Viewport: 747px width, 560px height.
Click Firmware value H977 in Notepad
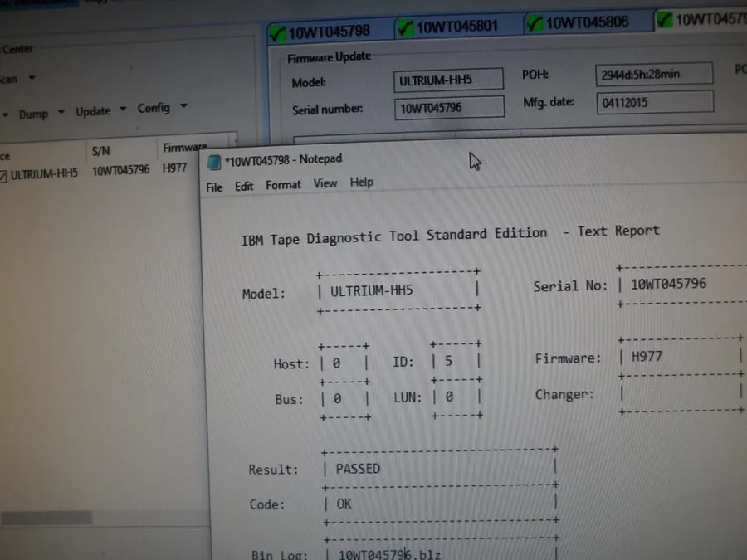(x=647, y=356)
